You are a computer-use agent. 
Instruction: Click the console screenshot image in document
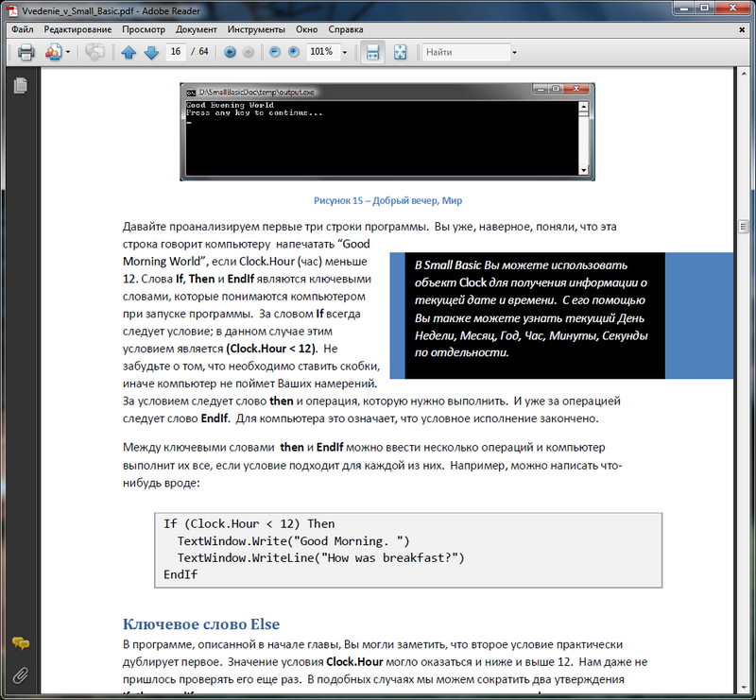click(387, 131)
